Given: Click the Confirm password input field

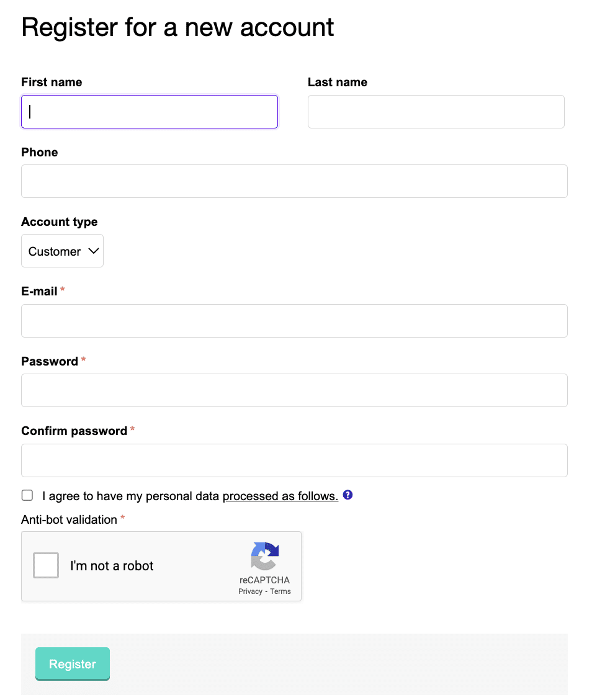Looking at the screenshot, I should (294, 460).
